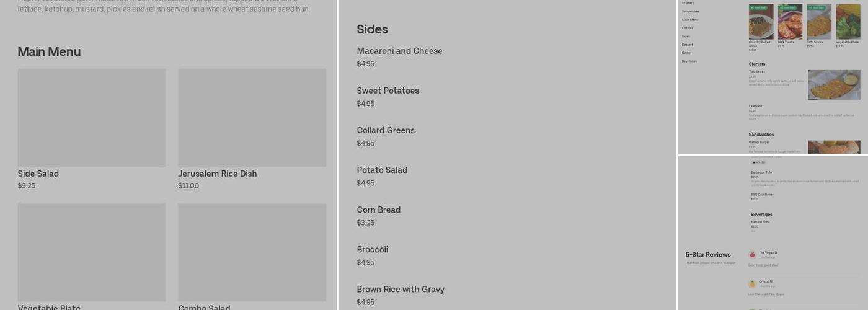Jump to Sandwiches in the category sidebar
The image size is (868, 310).
click(690, 12)
